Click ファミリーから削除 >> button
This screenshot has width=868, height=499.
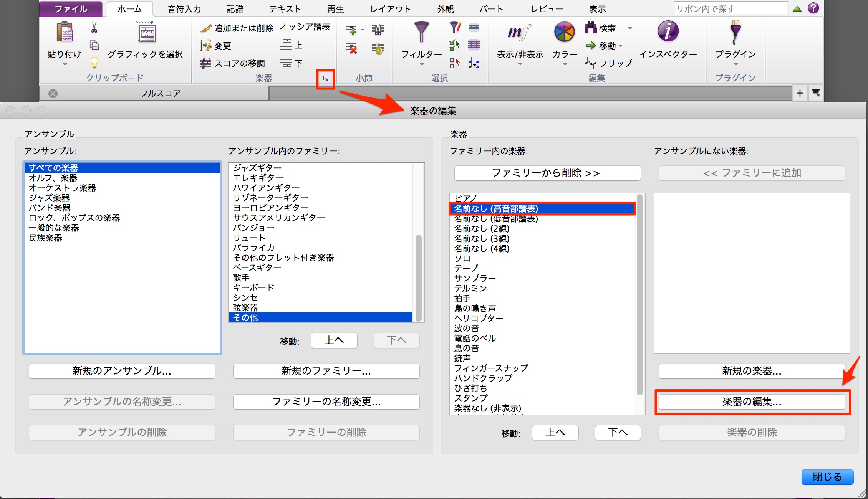(547, 173)
